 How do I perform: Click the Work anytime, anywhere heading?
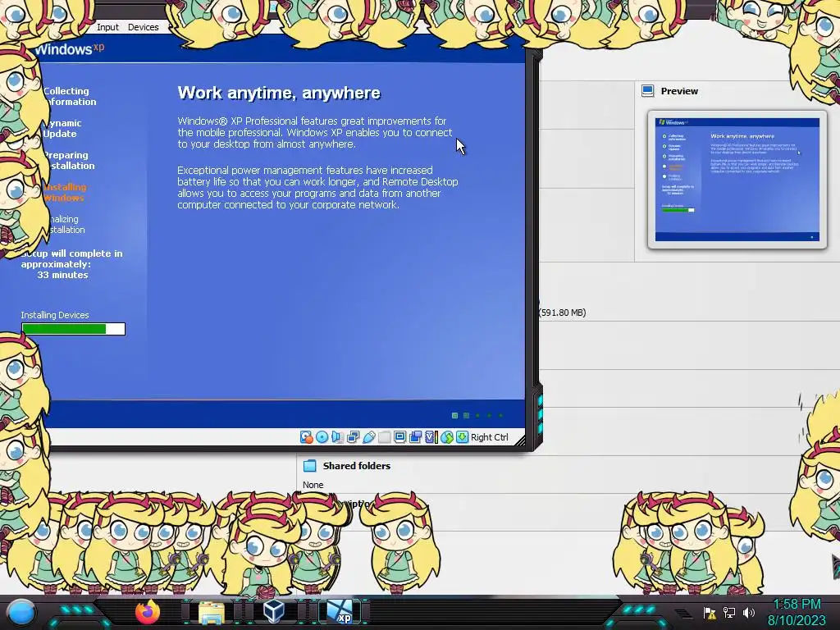coord(279,93)
